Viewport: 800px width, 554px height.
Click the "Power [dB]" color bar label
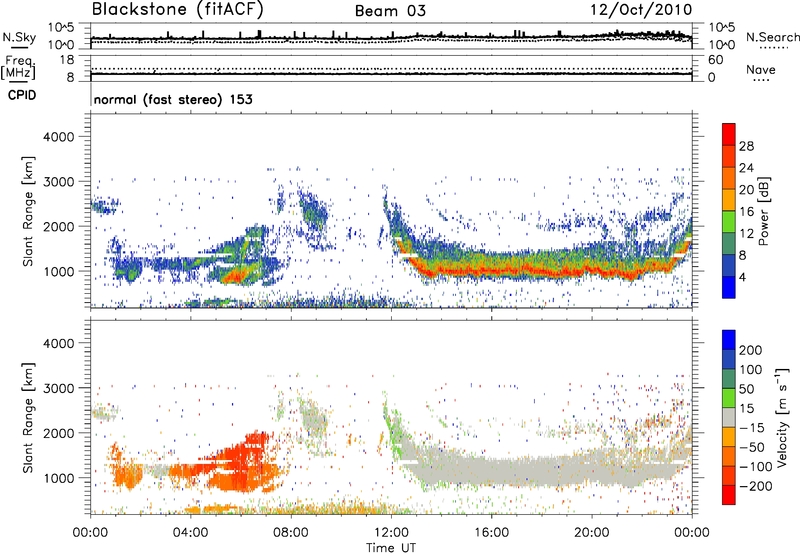click(763, 211)
